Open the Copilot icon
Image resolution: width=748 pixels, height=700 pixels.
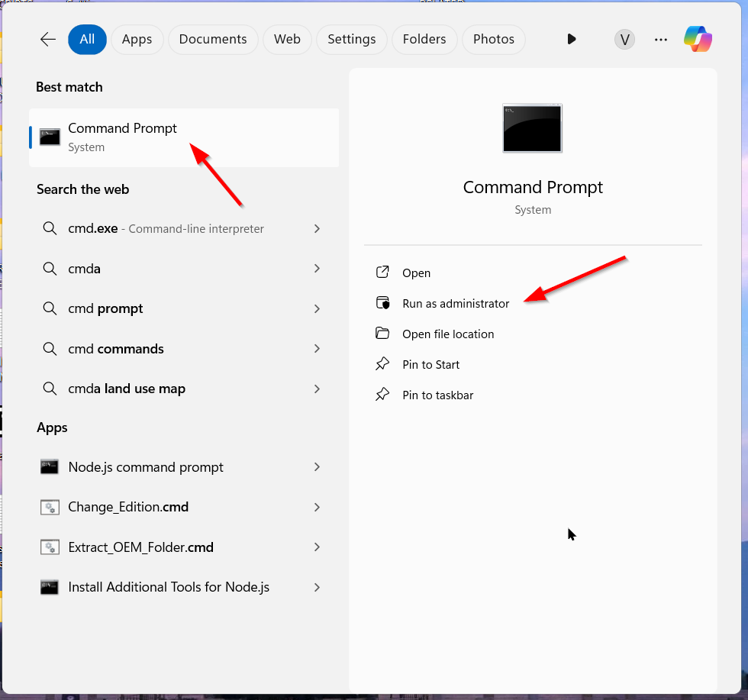pos(698,39)
